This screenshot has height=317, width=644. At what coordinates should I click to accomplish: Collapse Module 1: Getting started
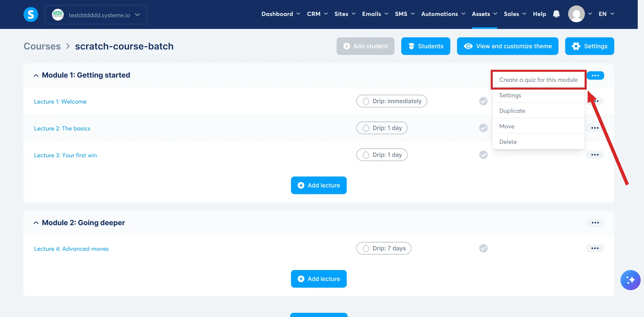tap(36, 75)
